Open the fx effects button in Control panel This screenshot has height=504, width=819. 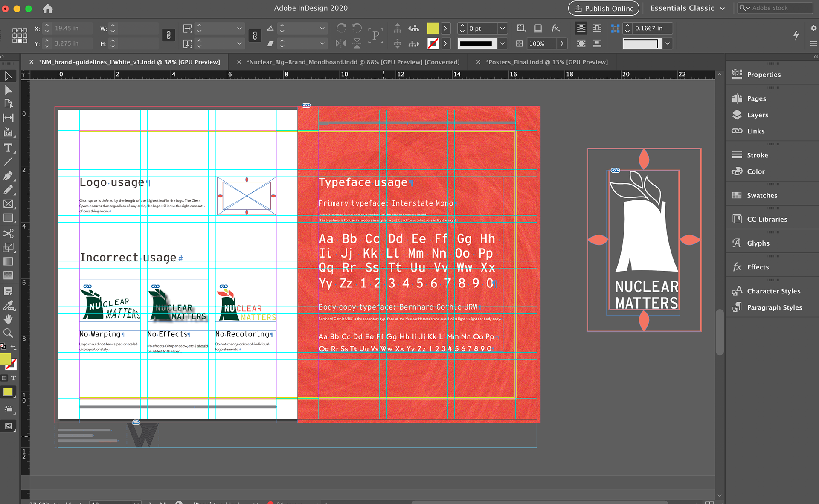click(x=555, y=28)
